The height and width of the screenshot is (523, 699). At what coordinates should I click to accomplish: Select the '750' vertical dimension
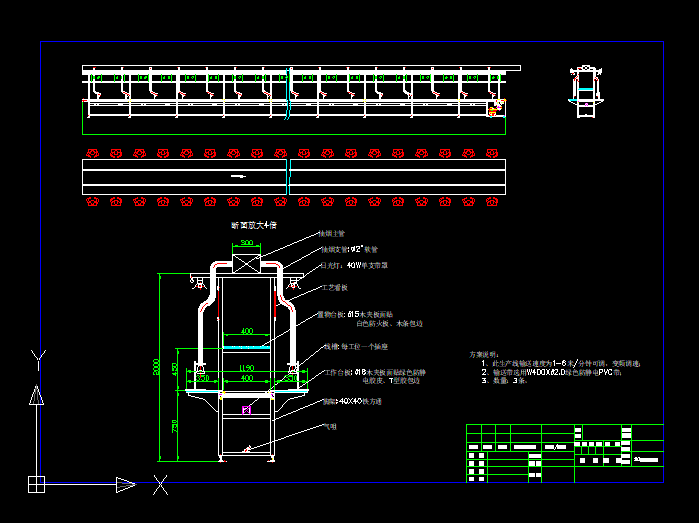[x=175, y=426]
